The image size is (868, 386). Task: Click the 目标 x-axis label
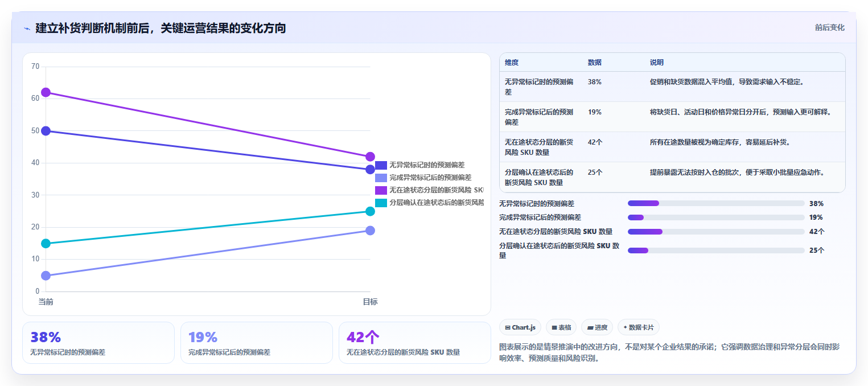pyautogui.click(x=370, y=302)
